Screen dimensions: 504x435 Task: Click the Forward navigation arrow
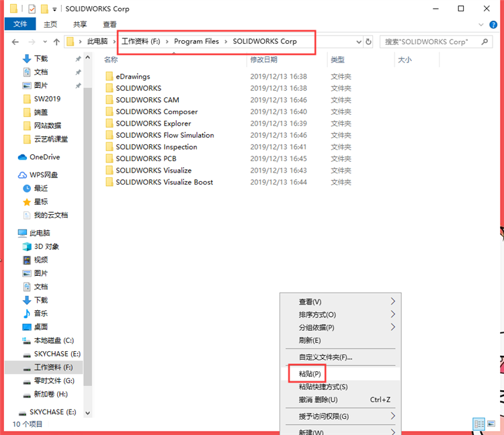32,42
